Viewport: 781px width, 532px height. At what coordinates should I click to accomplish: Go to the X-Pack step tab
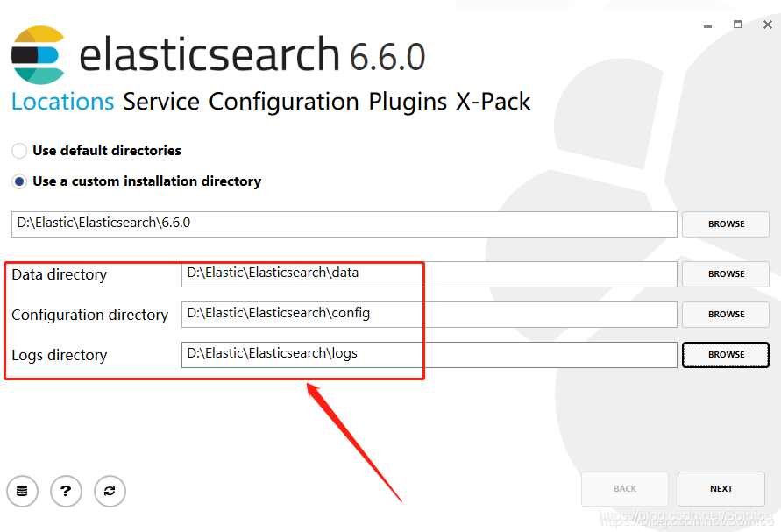coord(493,102)
